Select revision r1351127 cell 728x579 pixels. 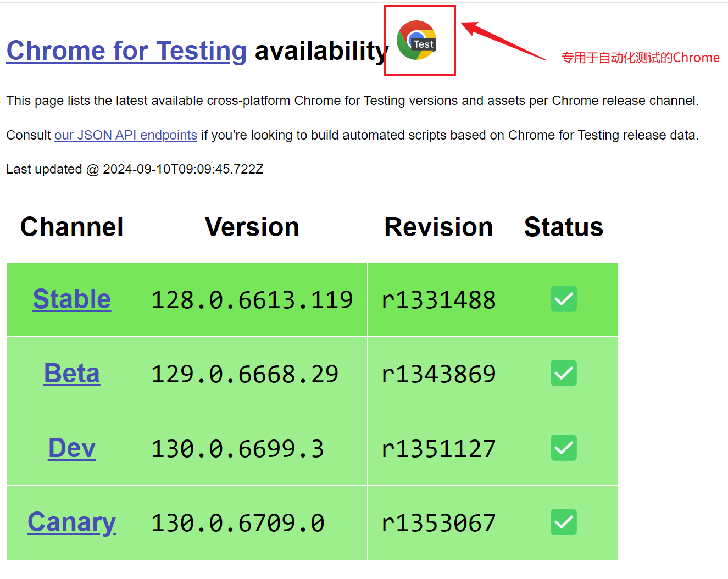[x=438, y=449]
